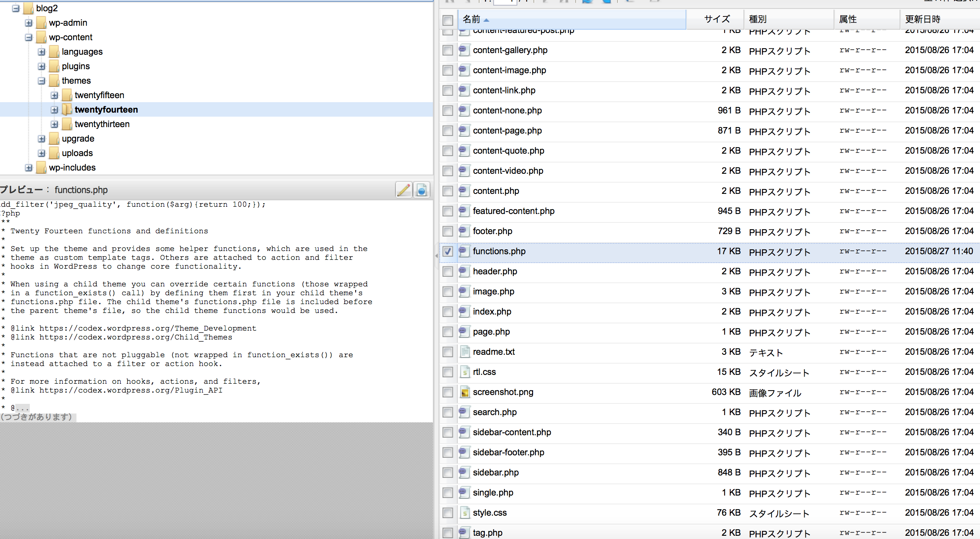Click the footer.php PHP script icon

464,231
